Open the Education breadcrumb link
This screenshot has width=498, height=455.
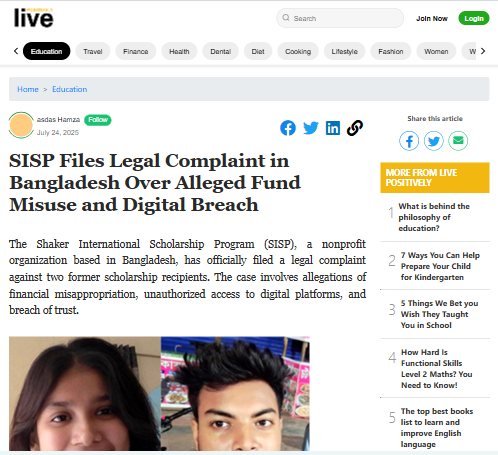(70, 89)
